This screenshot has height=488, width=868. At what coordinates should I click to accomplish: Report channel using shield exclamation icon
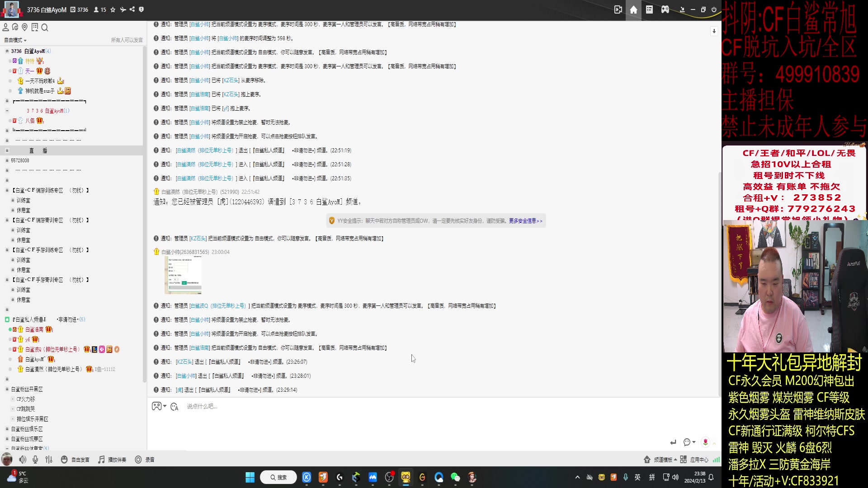[142, 9]
